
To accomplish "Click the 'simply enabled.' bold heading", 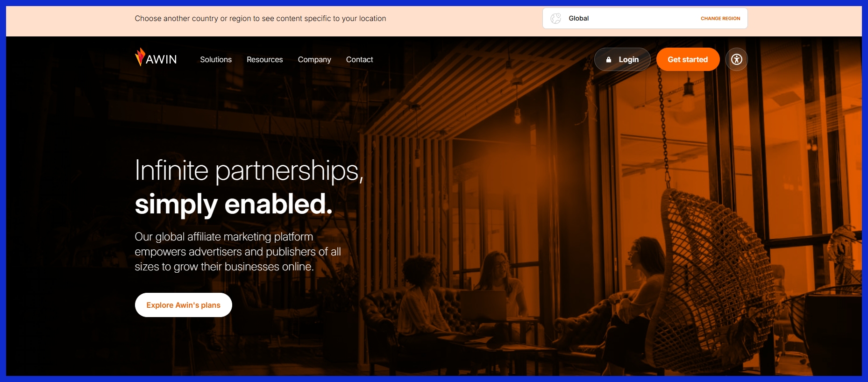I will 234,205.
